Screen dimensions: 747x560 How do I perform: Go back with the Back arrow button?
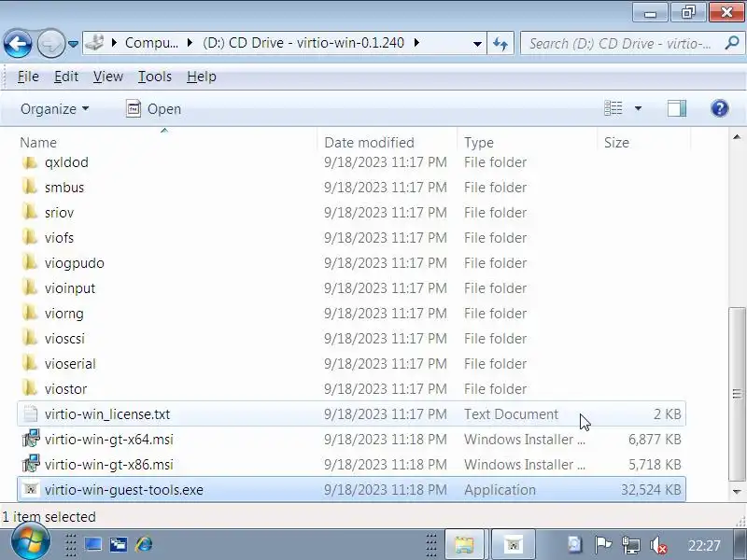(x=18, y=44)
